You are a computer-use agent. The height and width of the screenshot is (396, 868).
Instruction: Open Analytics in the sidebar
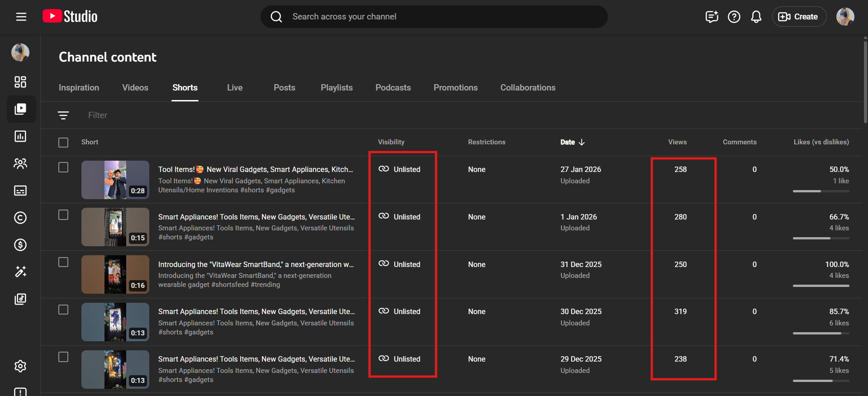[20, 136]
